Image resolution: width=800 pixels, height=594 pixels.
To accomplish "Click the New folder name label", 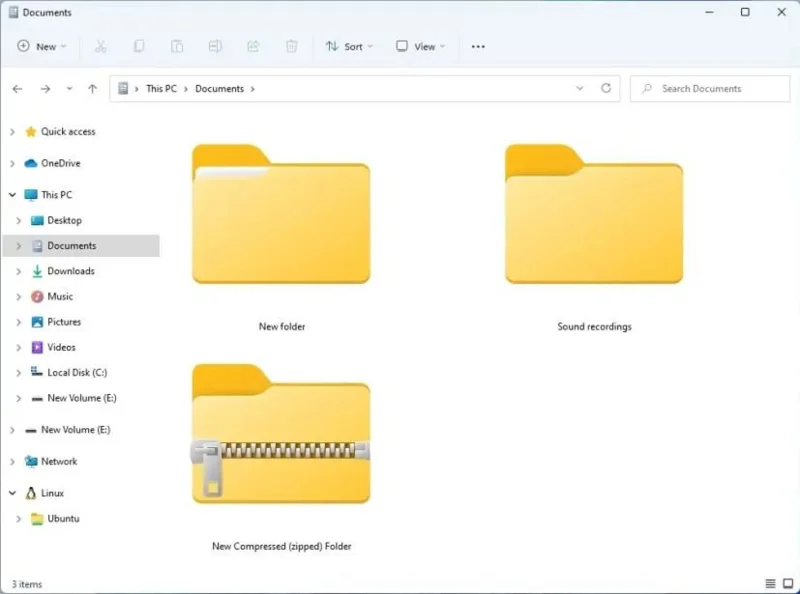I will point(282,327).
